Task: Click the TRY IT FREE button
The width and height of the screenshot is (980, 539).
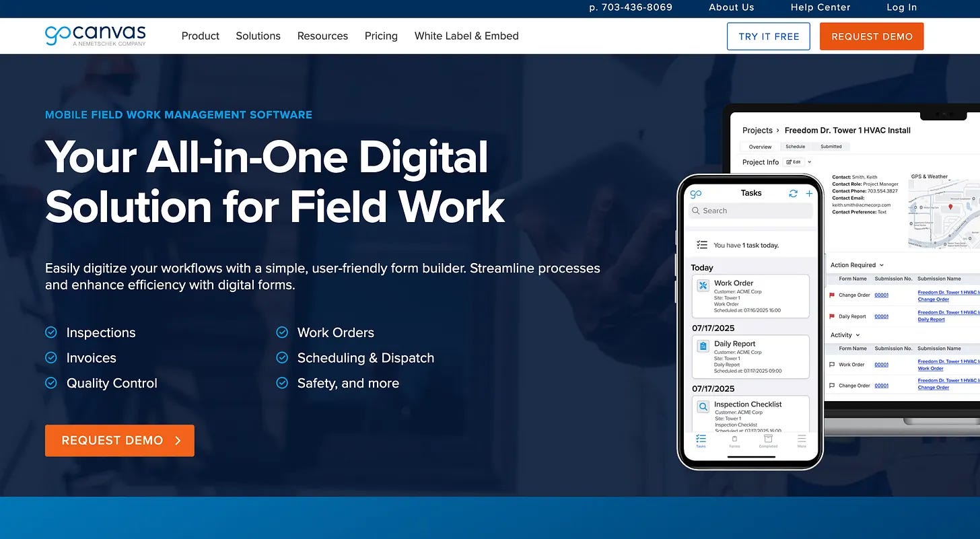Action: [769, 36]
